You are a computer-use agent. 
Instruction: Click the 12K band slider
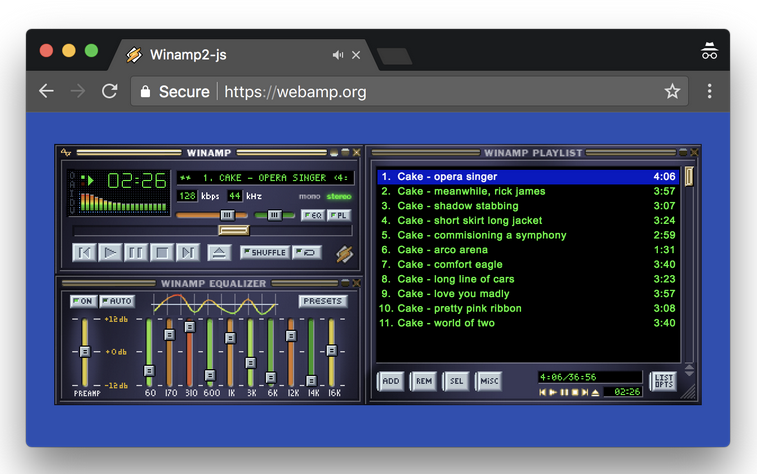[x=291, y=335]
